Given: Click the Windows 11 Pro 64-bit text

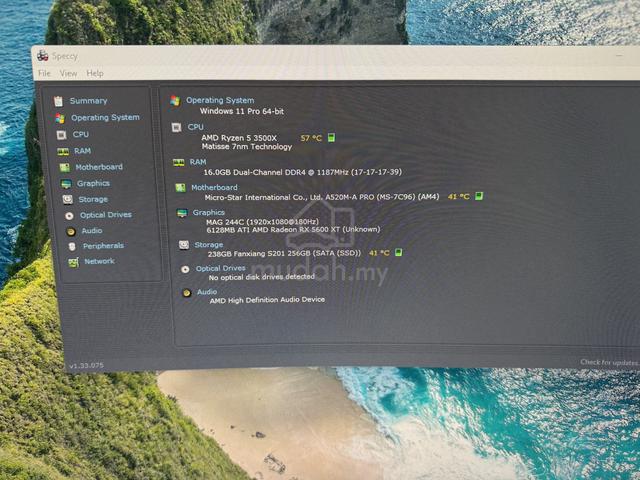Looking at the screenshot, I should point(242,111).
